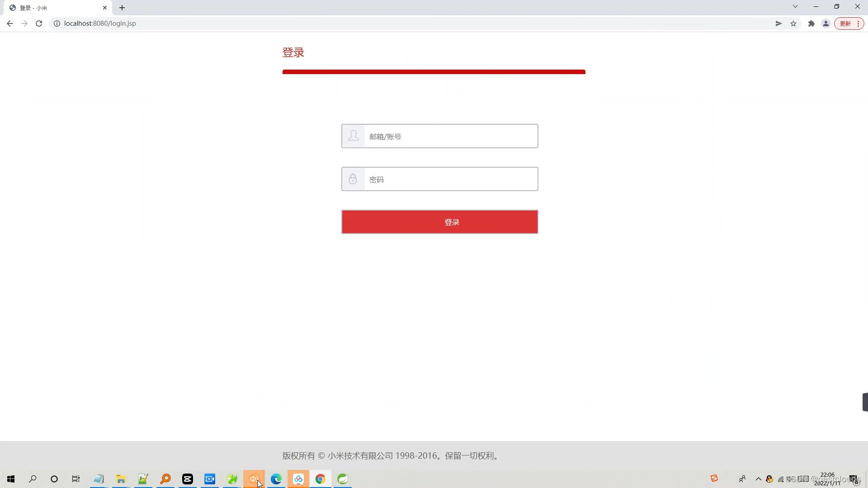Click the red 登录 submit button

click(x=439, y=222)
